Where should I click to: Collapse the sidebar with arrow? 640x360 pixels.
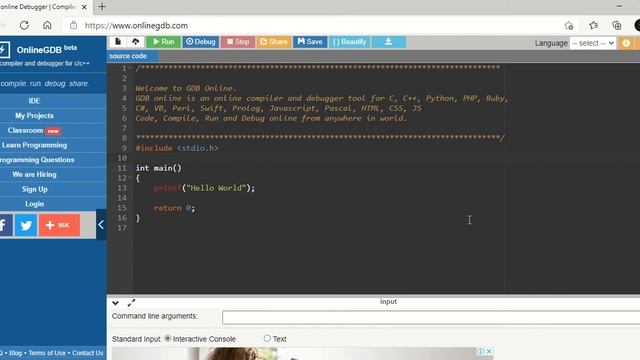pos(101,224)
